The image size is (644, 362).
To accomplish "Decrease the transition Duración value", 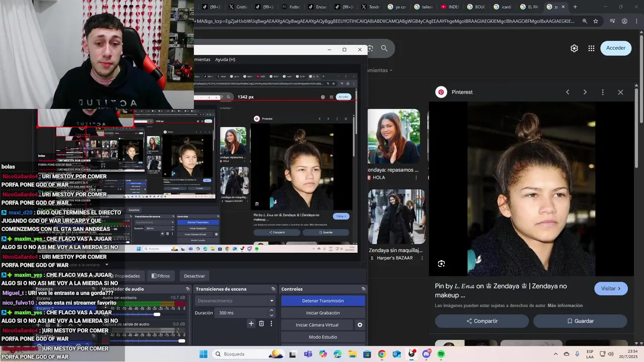I will click(x=272, y=315).
